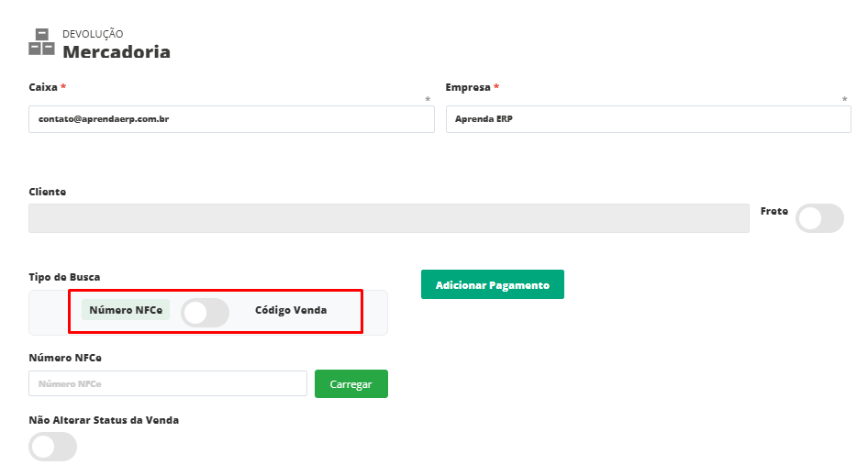Click the Mercadoria page heading
This screenshot has height=465, width=868.
coord(117,51)
